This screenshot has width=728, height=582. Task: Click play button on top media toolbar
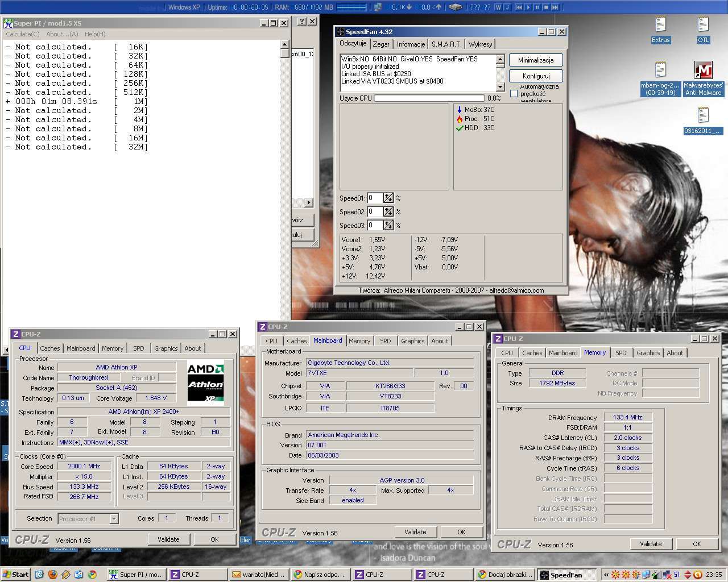click(x=528, y=7)
